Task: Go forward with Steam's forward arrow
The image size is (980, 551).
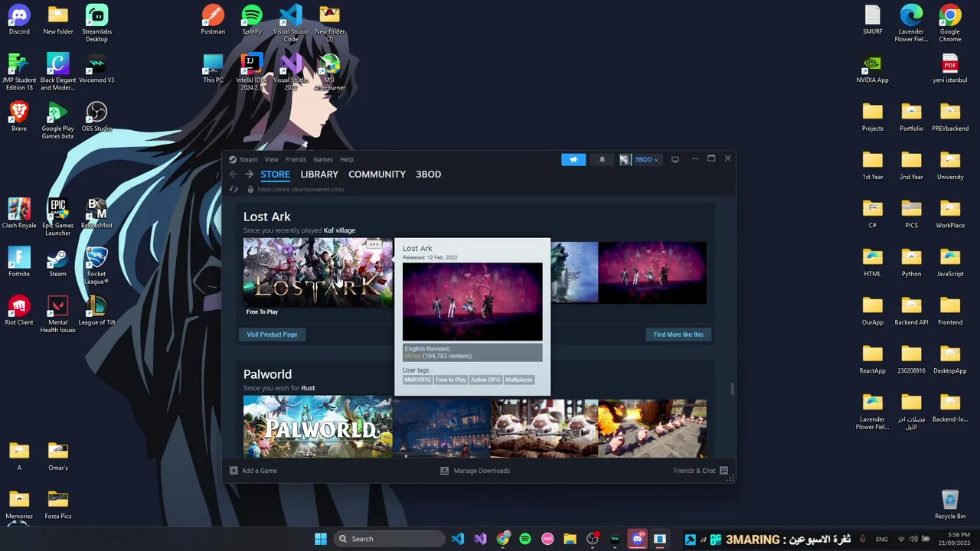Action: (249, 174)
